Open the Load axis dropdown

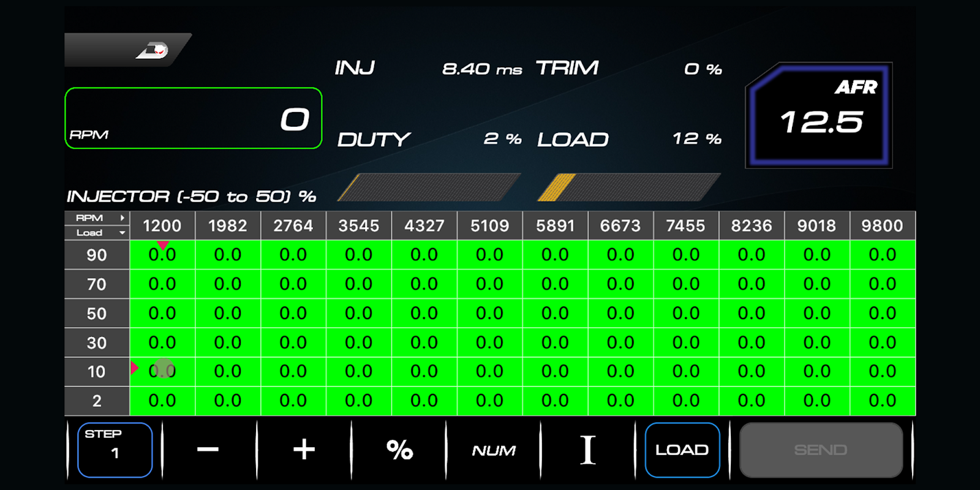(97, 233)
